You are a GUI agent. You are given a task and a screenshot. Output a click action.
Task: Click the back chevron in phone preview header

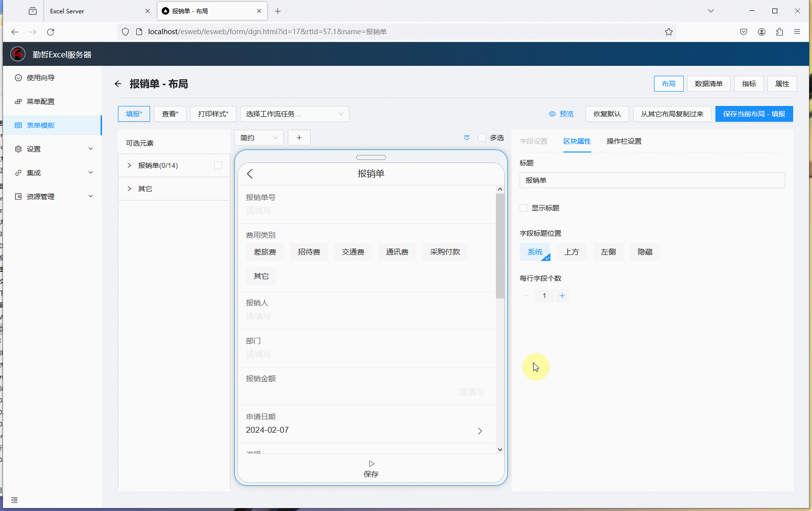pyautogui.click(x=250, y=174)
